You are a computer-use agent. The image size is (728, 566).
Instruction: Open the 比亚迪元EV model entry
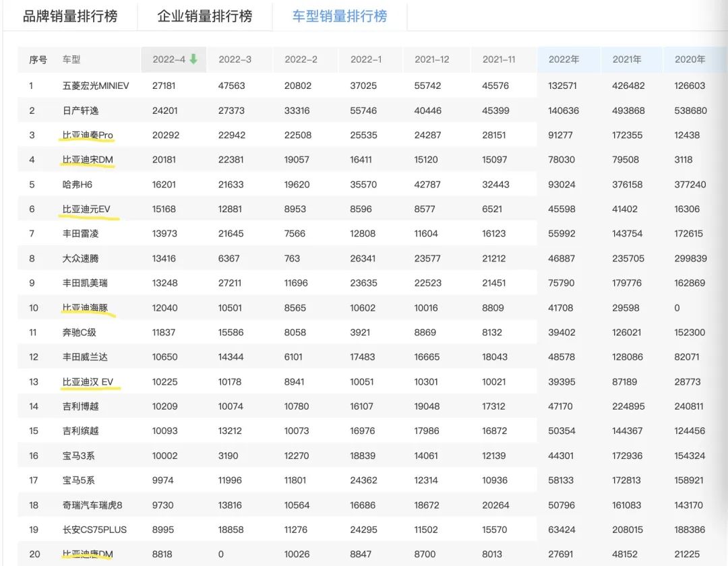coord(86,210)
